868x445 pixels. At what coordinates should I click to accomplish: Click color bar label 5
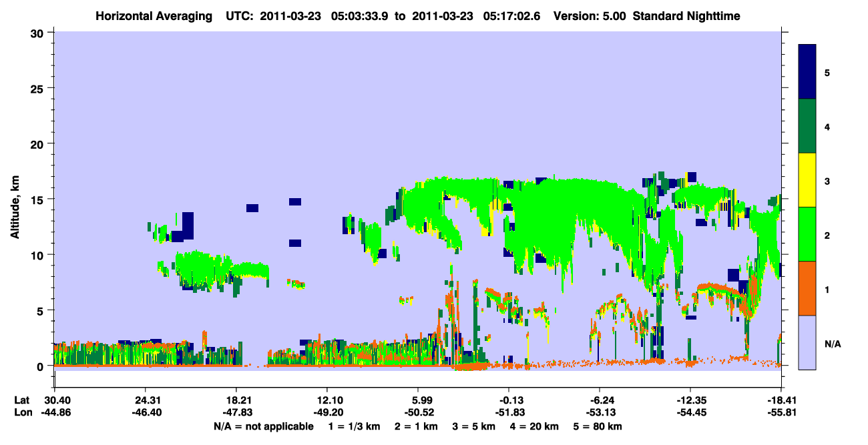pyautogui.click(x=827, y=73)
